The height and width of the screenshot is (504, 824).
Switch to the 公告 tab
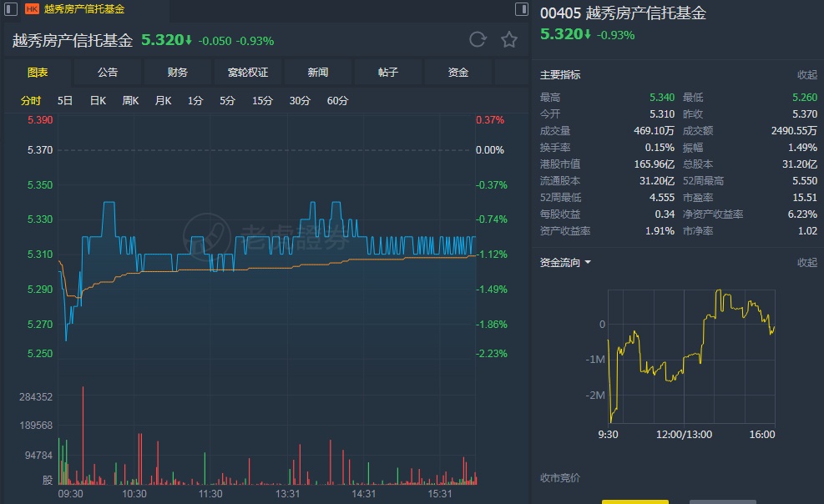pos(107,73)
